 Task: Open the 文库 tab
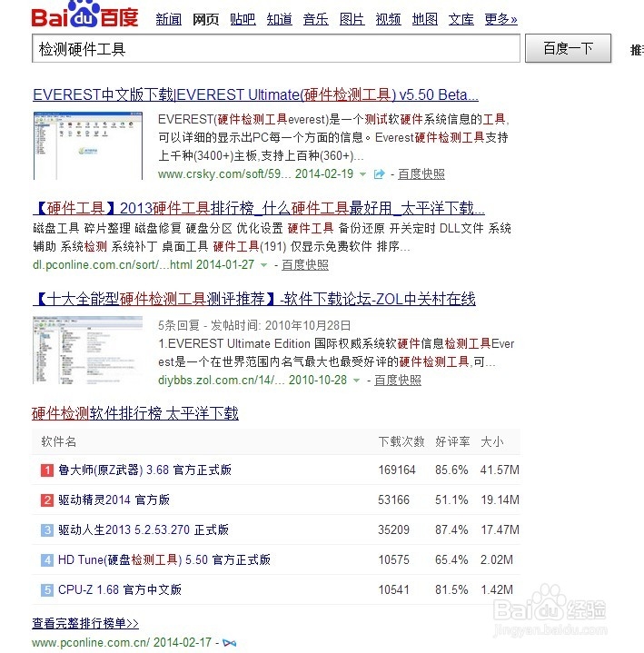[461, 19]
